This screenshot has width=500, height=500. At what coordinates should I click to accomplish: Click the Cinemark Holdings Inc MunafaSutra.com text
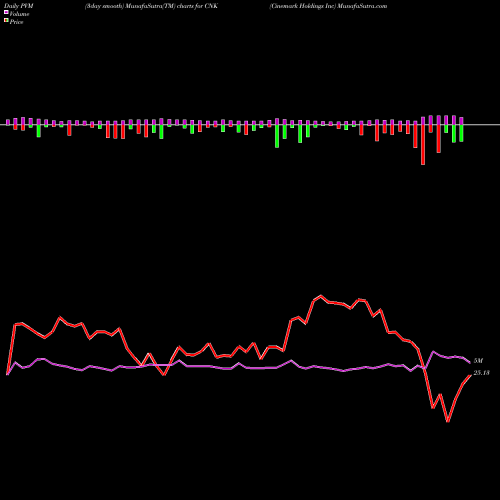(328, 6)
